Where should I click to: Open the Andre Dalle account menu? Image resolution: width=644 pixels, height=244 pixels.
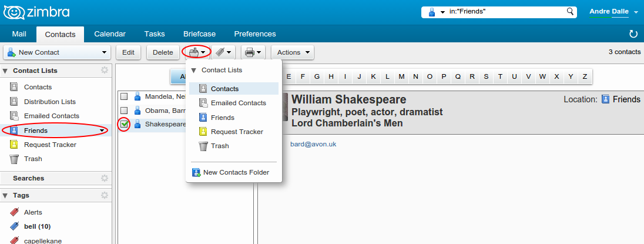(613, 12)
